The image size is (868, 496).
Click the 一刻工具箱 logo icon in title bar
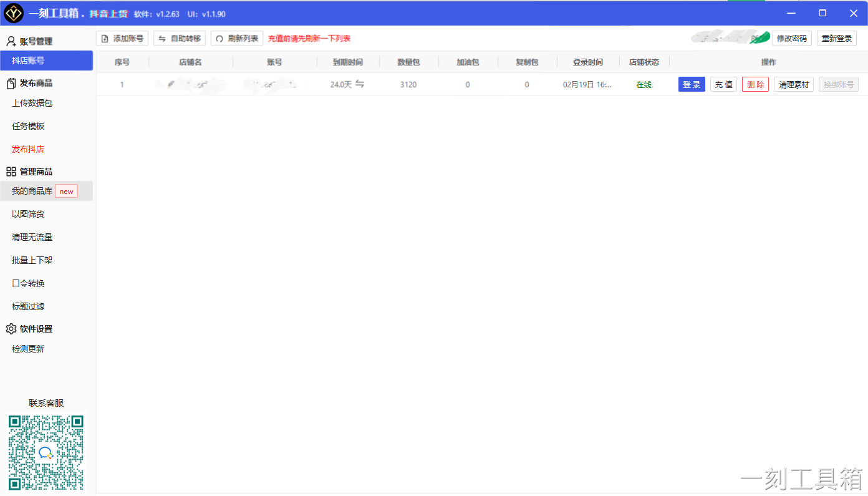pyautogui.click(x=14, y=13)
